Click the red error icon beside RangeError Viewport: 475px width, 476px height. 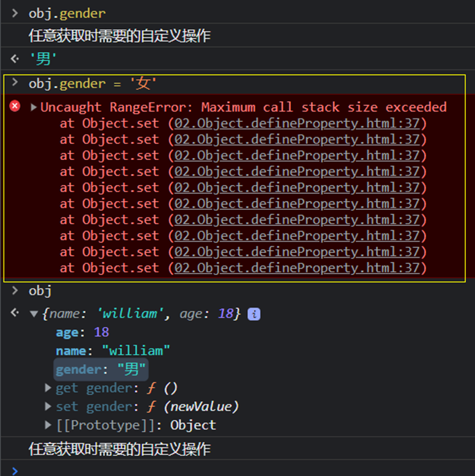pos(15,106)
